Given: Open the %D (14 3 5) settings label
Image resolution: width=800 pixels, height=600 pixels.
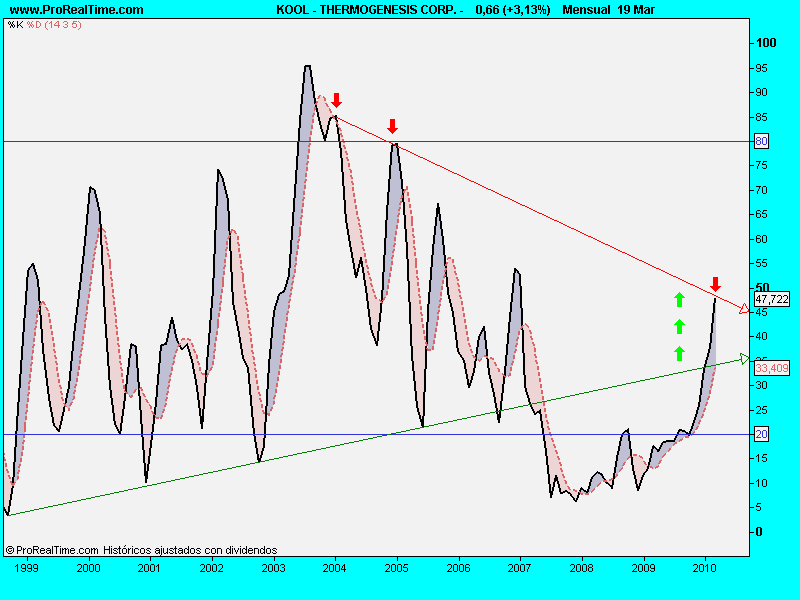Looking at the screenshot, I should pyautogui.click(x=54, y=24).
